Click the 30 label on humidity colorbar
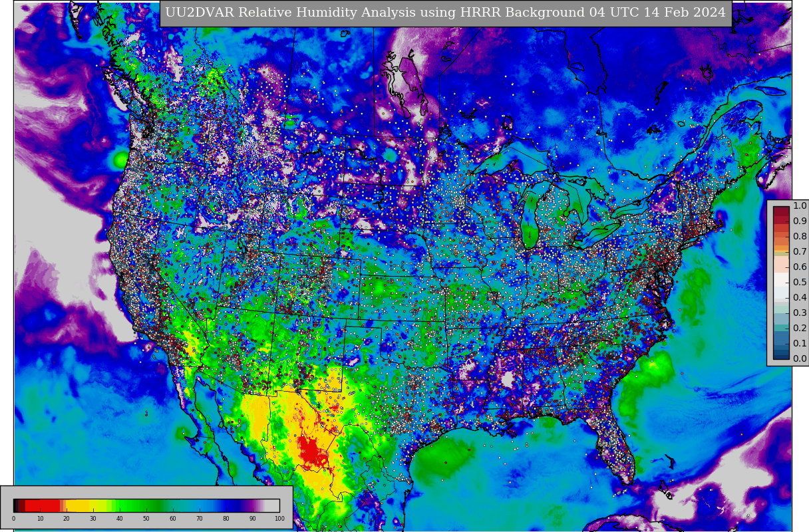This screenshot has height=532, width=809. [x=93, y=519]
